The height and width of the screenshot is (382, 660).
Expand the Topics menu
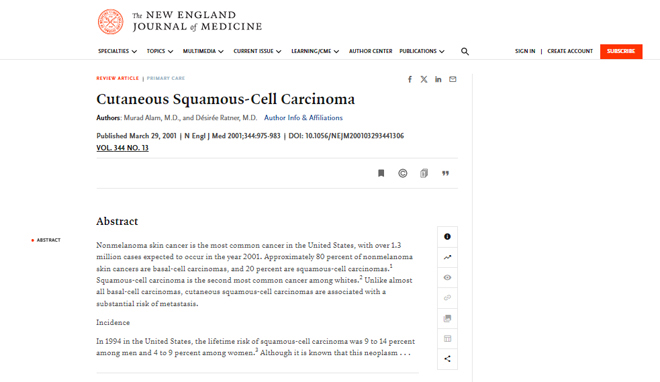160,51
